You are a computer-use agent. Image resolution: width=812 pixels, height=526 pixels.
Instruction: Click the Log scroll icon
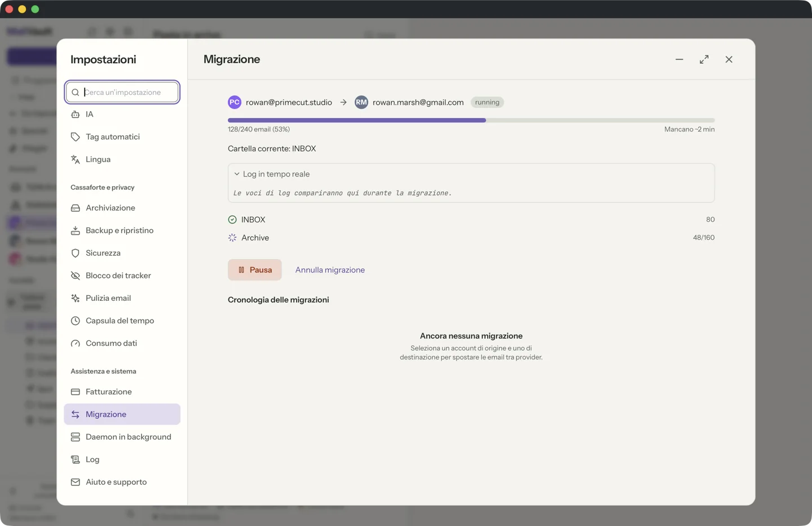pyautogui.click(x=75, y=460)
